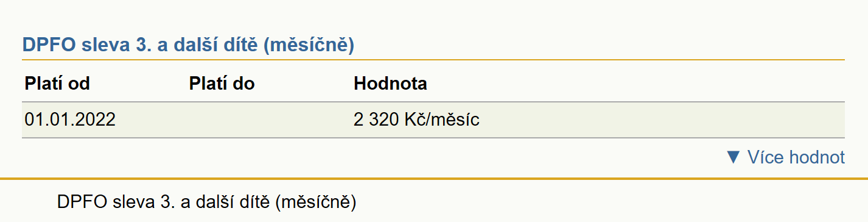Open the blue DPFO sleva 3. heading
This screenshot has width=868, height=222.
(188, 45)
